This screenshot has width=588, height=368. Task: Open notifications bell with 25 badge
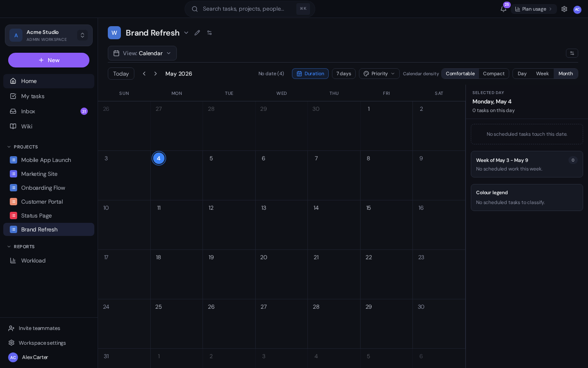tap(503, 9)
